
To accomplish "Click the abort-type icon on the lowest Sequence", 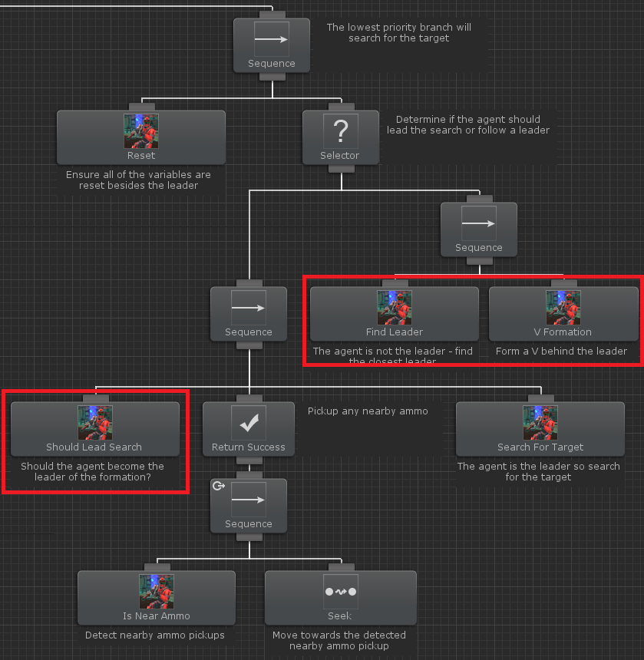I will [219, 486].
